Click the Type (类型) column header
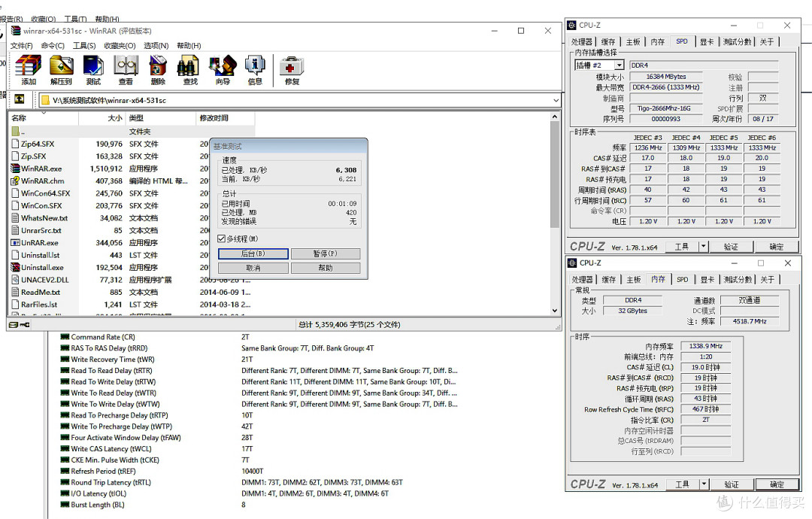Viewport: 812px width, 519px height. coord(161,118)
